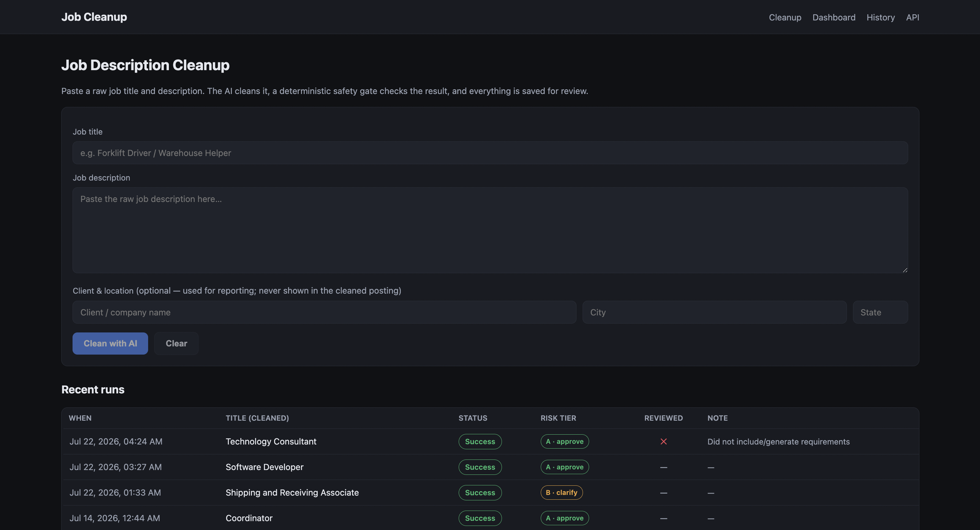Open the Shipping and Receiving Associate run

pyautogui.click(x=490, y=493)
